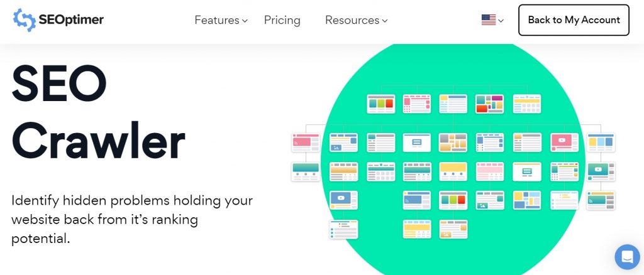Click the US flag language icon
The image size is (644, 275).
pyautogui.click(x=488, y=20)
